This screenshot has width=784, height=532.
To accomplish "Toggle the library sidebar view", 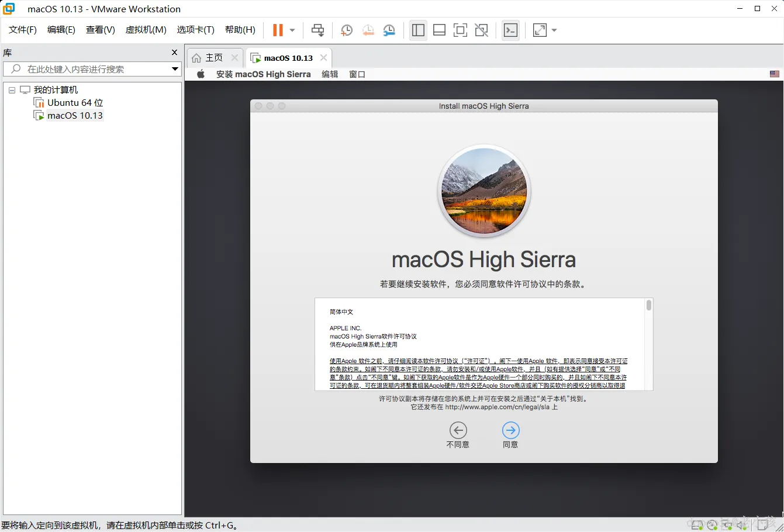I will tap(418, 30).
